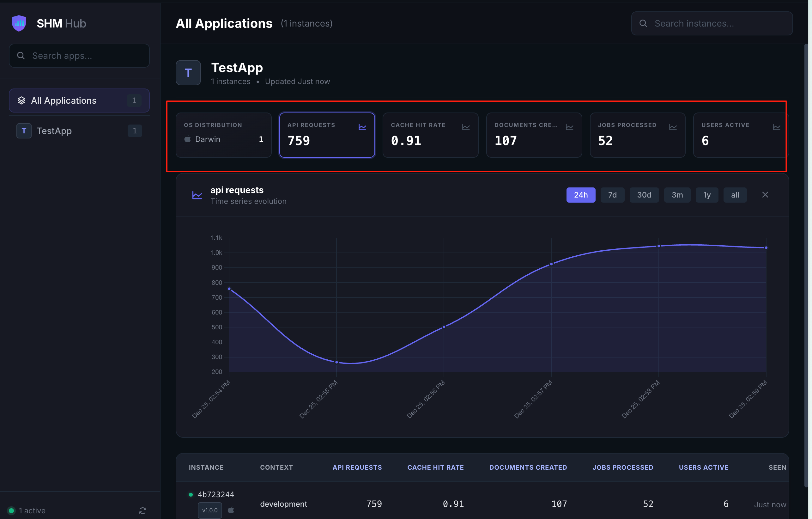This screenshot has width=812, height=519.
Task: Click the Search instances field
Action: (x=712, y=23)
